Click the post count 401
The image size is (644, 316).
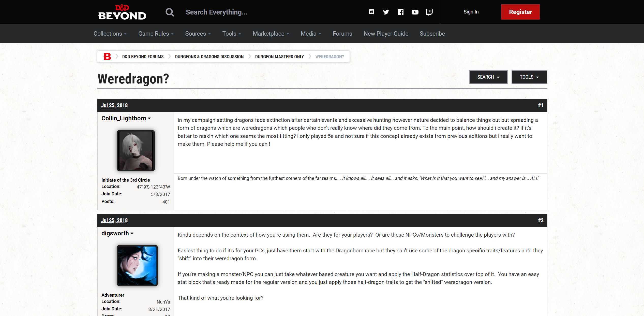(x=166, y=202)
